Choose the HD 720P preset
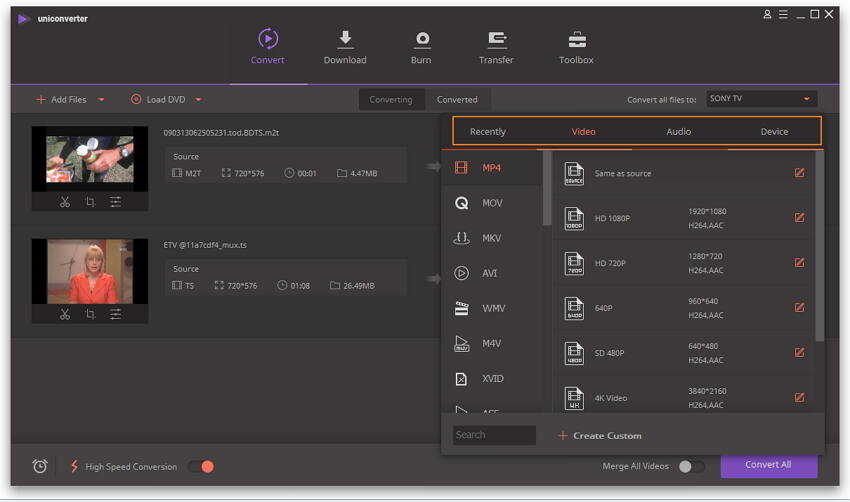850x502 pixels. (683, 263)
